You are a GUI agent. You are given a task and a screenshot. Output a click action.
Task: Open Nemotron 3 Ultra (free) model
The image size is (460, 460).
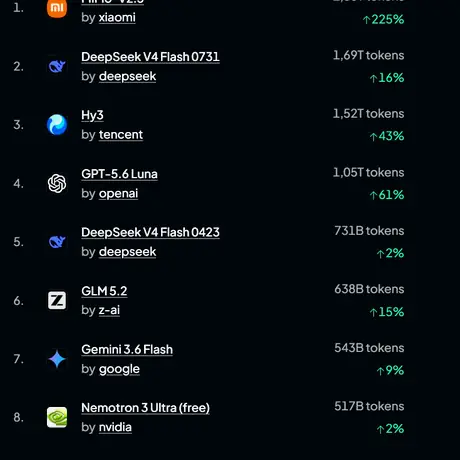145,408
